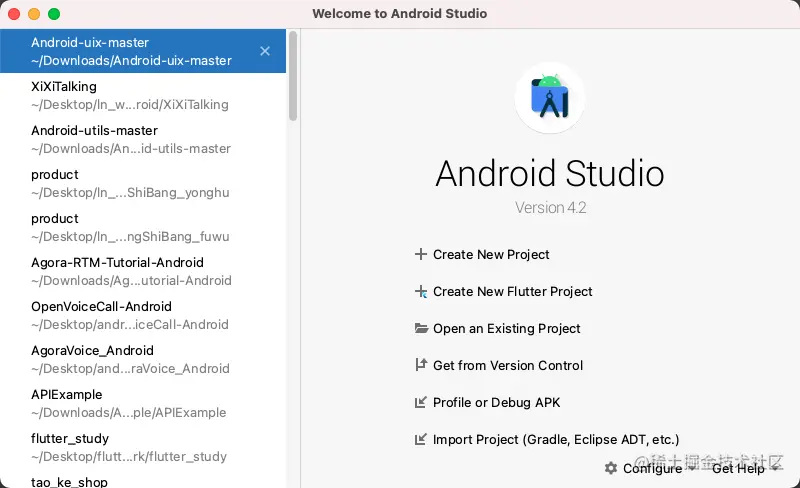
Task: Import Project (Gradle, Eclipse ADT, etc.)
Action: pos(556,440)
